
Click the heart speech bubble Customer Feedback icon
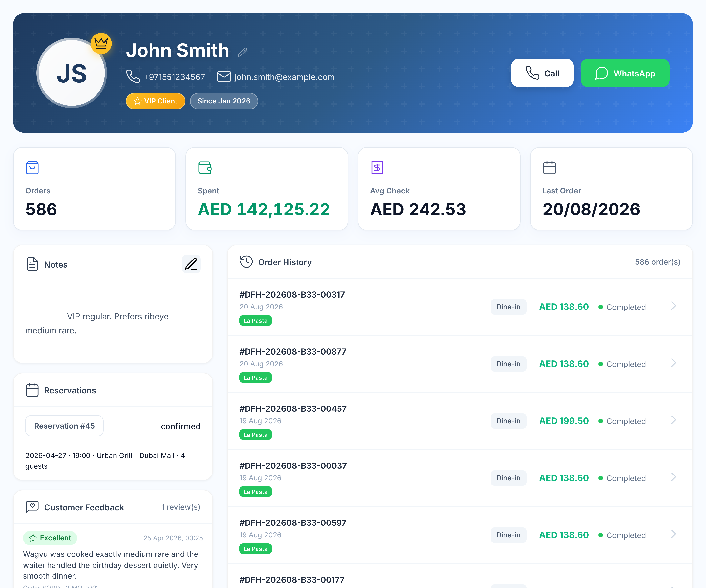pos(32,507)
